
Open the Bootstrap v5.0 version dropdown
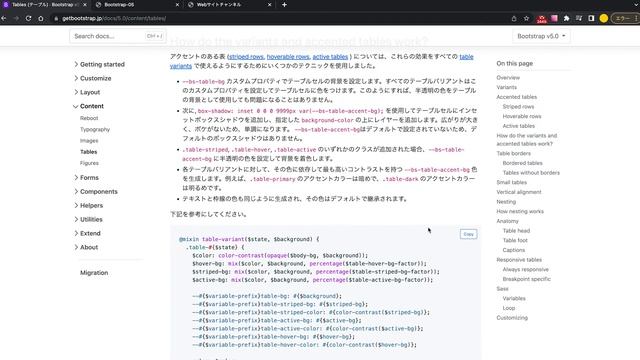(541, 36)
